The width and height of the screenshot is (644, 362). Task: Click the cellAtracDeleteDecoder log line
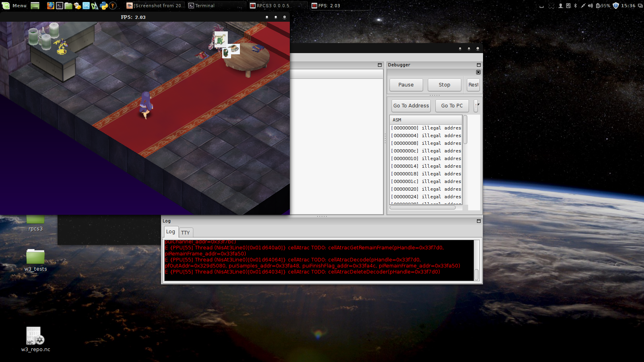tap(302, 272)
